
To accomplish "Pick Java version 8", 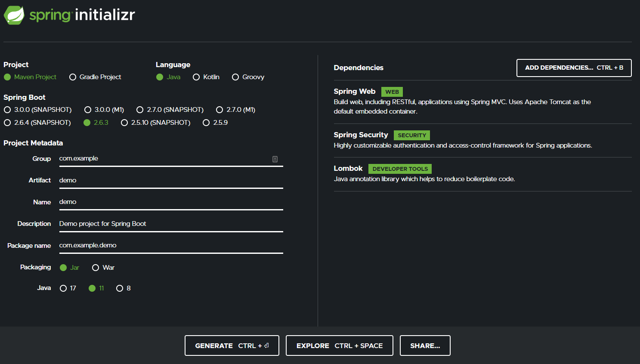I will pos(124,288).
